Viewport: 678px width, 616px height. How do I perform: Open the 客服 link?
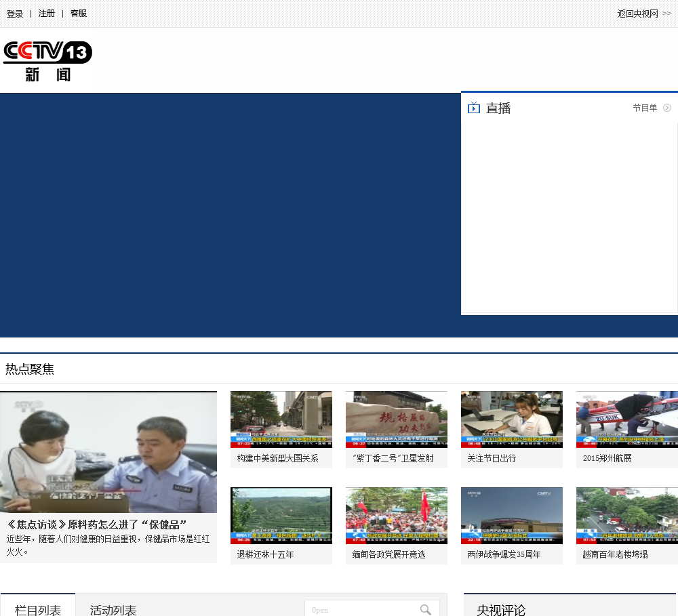point(79,14)
